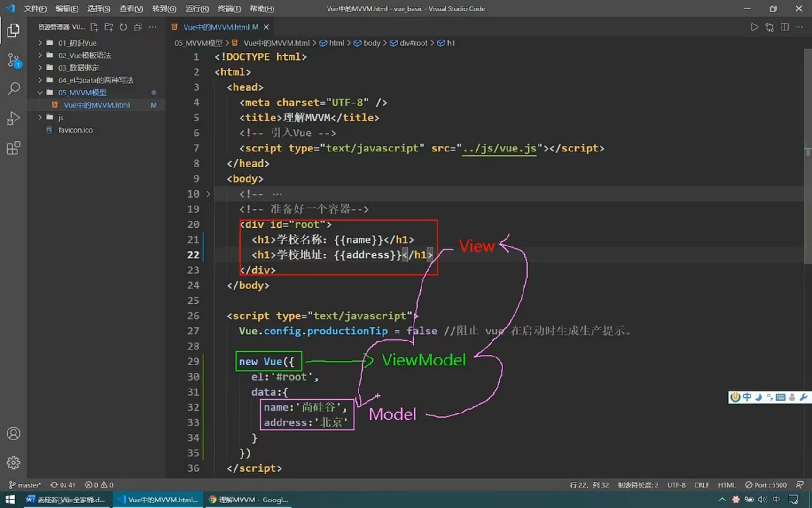
Task: Open the Extensions view
Action: click(x=13, y=148)
